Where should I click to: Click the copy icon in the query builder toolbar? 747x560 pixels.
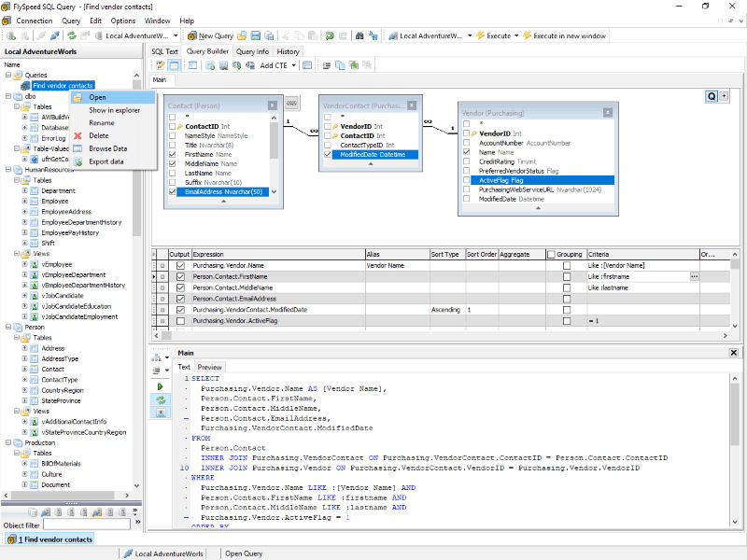tap(340, 63)
